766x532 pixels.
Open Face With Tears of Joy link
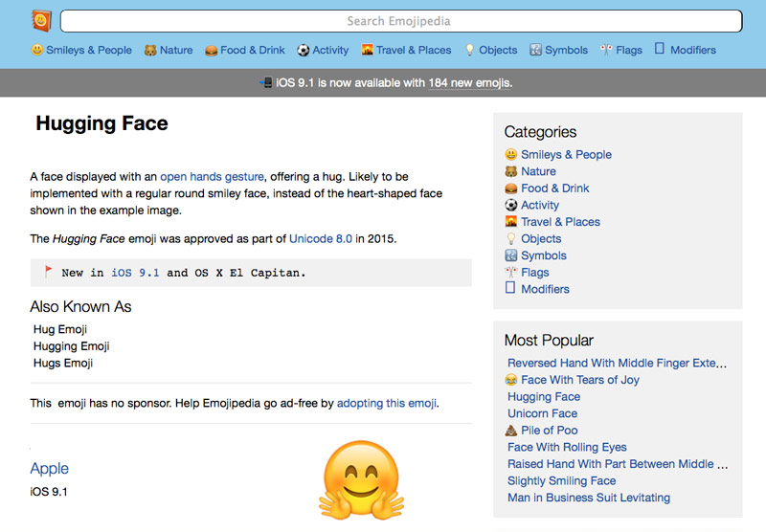[580, 380]
